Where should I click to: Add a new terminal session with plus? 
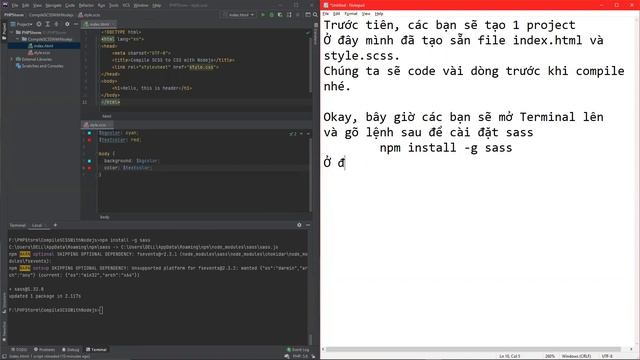tap(55, 225)
